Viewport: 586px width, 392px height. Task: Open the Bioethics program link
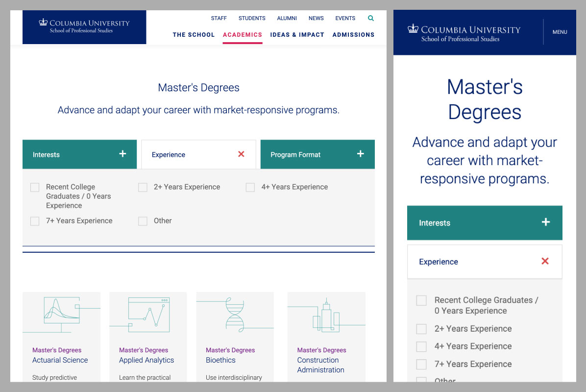pyautogui.click(x=220, y=360)
